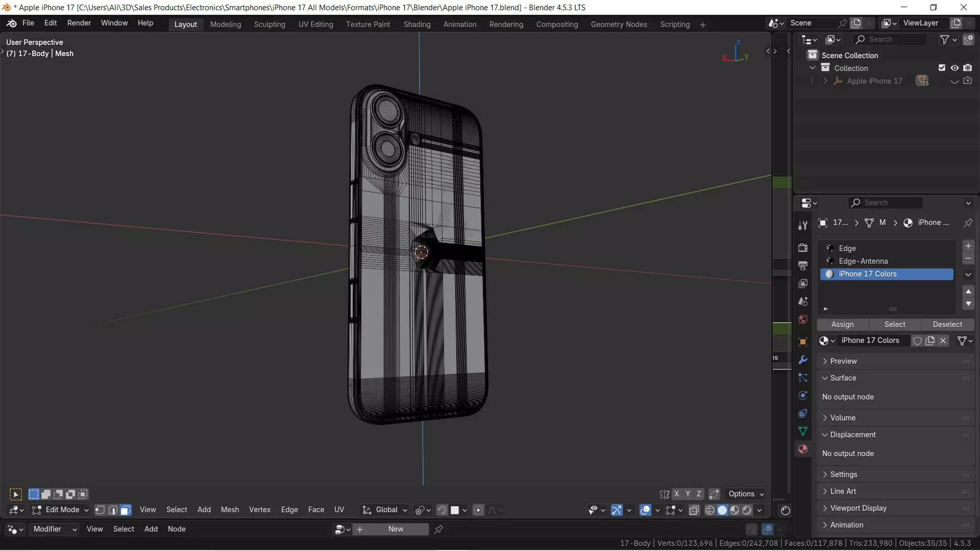This screenshot has height=551, width=980.
Task: Disable Collection in renders
Action: click(x=968, y=68)
